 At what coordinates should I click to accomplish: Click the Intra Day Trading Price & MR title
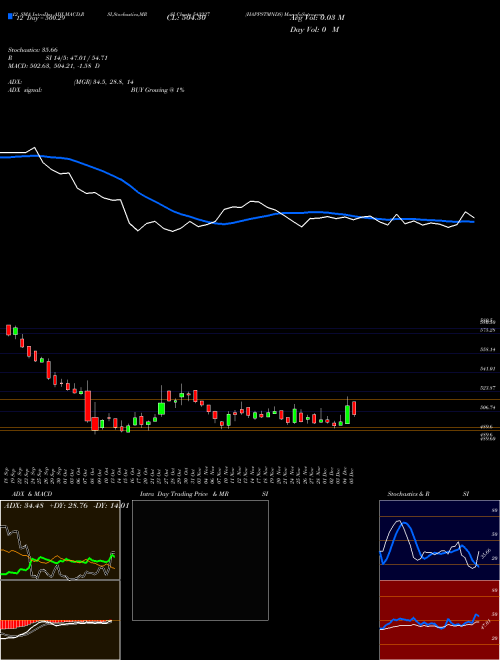tap(185, 494)
